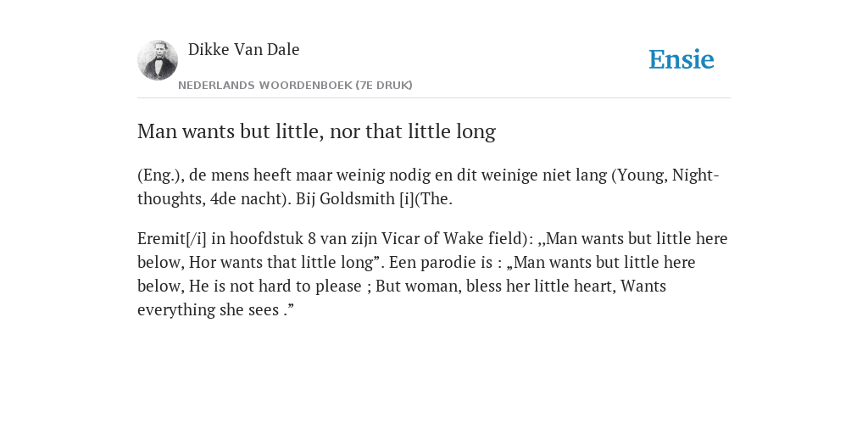Click the heading Man wants but little
This screenshot has width=868, height=434.
[316, 131]
